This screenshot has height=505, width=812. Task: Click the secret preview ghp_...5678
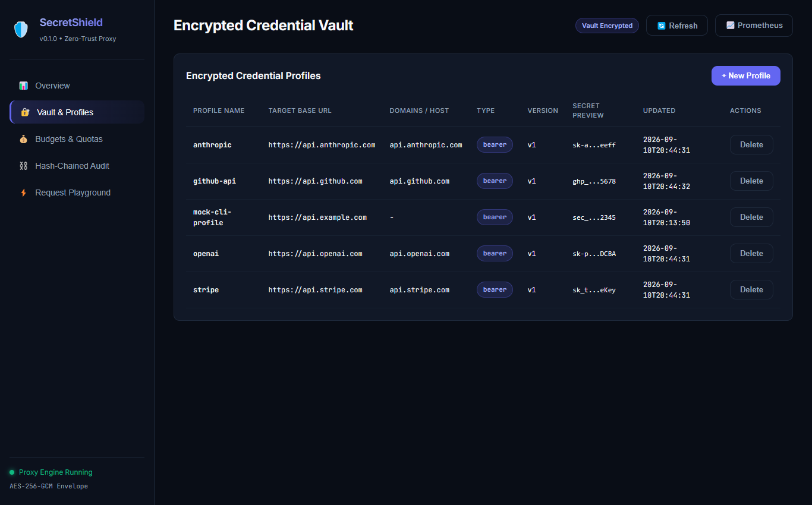pyautogui.click(x=594, y=181)
